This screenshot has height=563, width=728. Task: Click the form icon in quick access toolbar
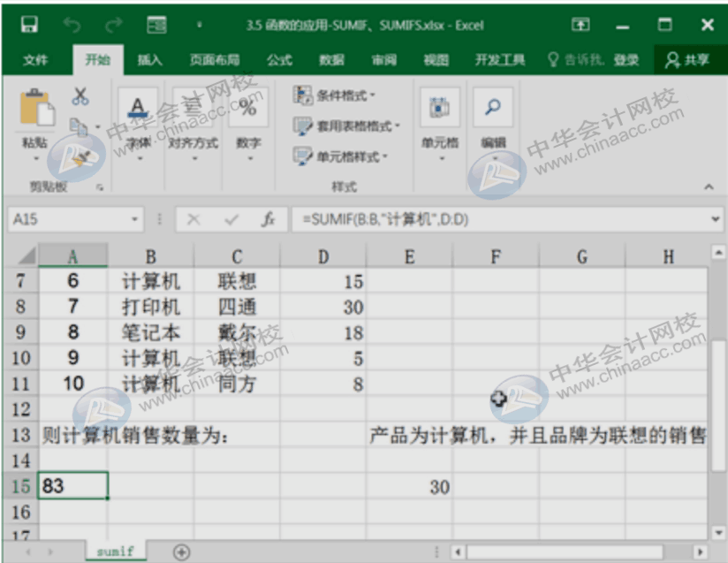[x=156, y=25]
